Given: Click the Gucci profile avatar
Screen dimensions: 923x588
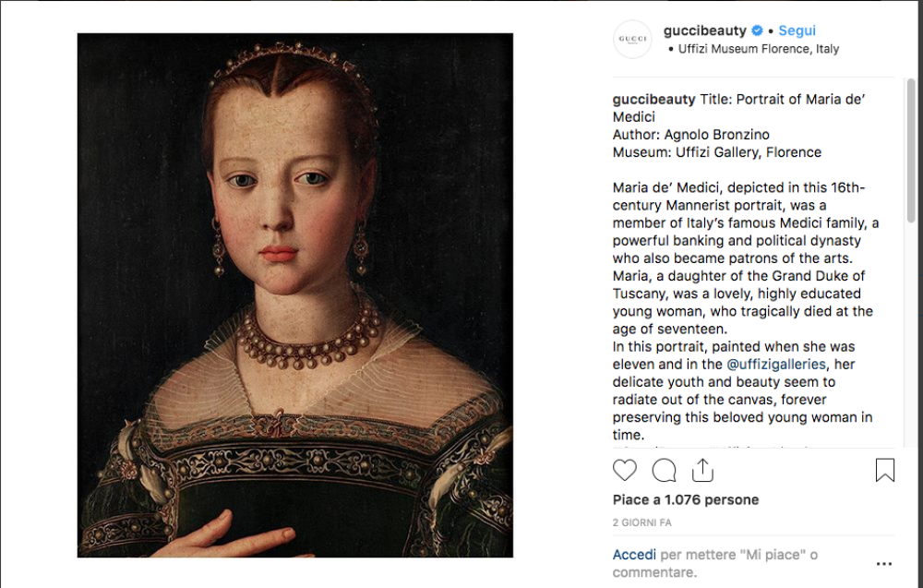Looking at the screenshot, I should pos(633,39).
